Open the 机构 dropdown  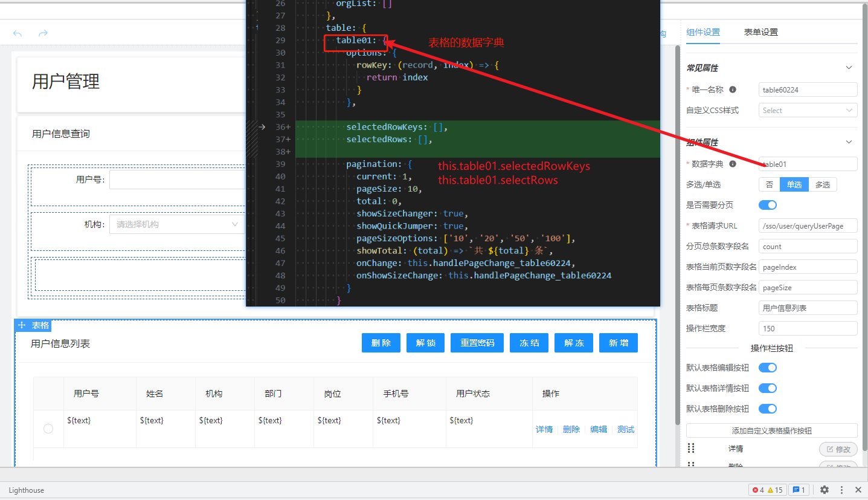(x=177, y=224)
